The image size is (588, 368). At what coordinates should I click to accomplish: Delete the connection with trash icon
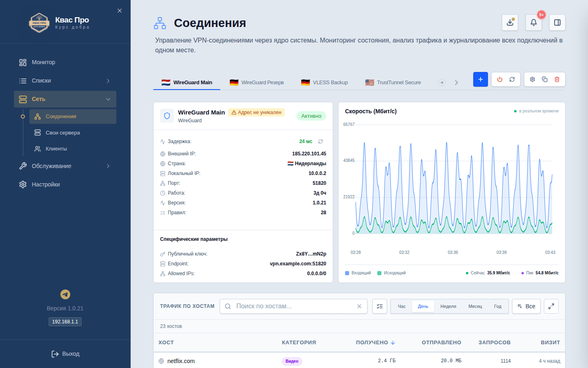click(x=557, y=79)
